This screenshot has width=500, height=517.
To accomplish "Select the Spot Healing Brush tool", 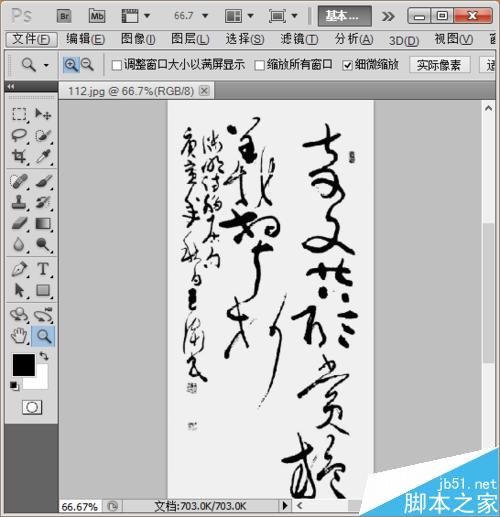I will tap(19, 181).
